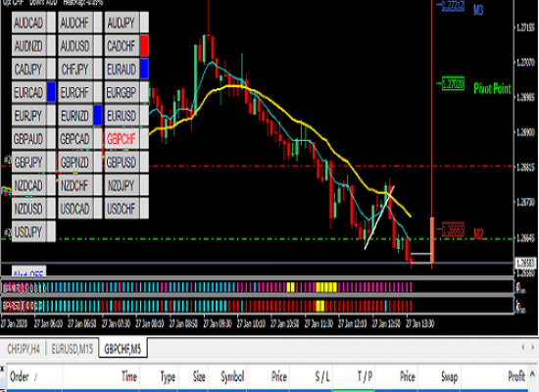Select the GBPCHF,M5 chart tab
This screenshot has height=392, width=539.
pos(122,349)
